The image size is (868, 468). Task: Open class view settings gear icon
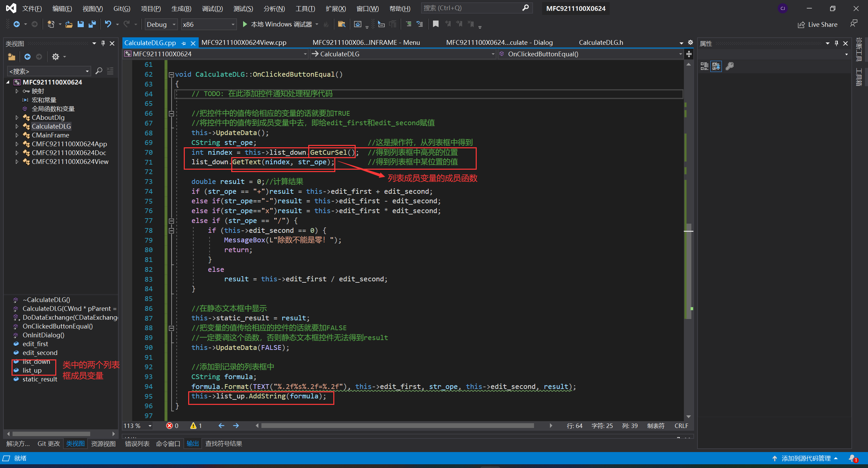(x=56, y=57)
